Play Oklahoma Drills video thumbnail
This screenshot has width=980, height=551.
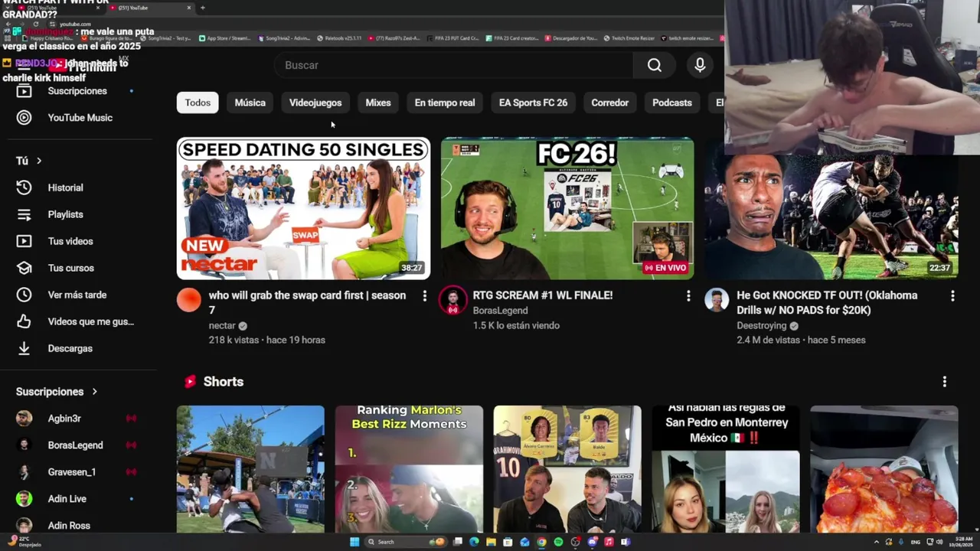831,217
